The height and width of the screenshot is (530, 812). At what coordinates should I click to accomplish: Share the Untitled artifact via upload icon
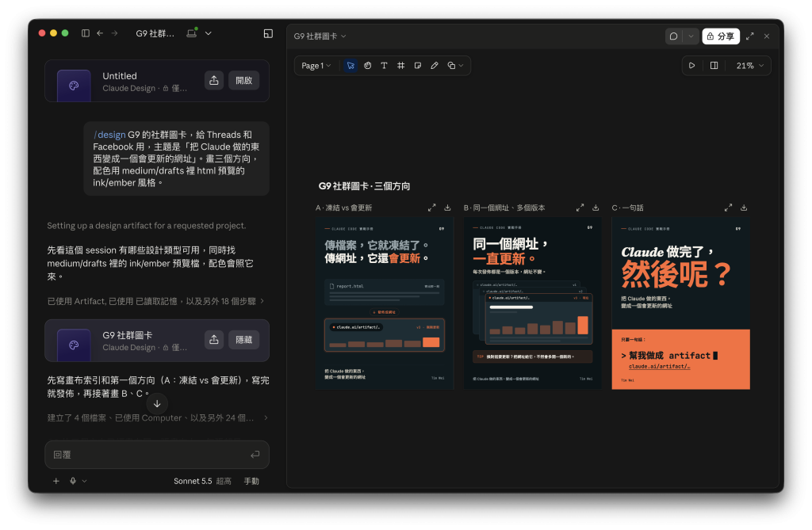tap(214, 80)
